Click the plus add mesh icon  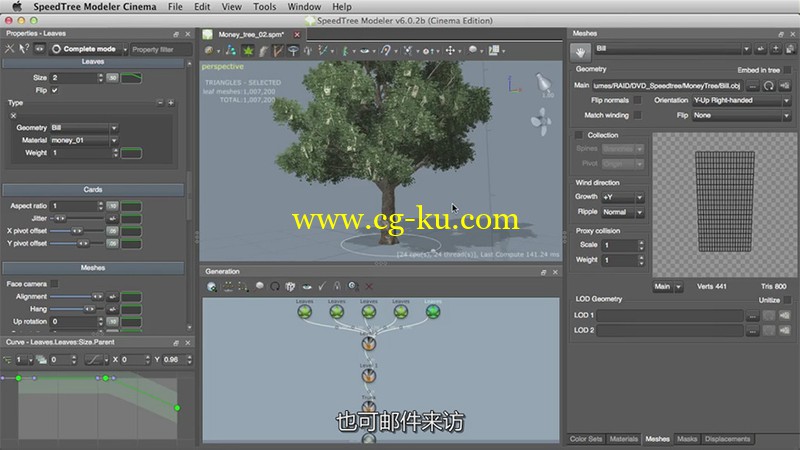click(776, 49)
